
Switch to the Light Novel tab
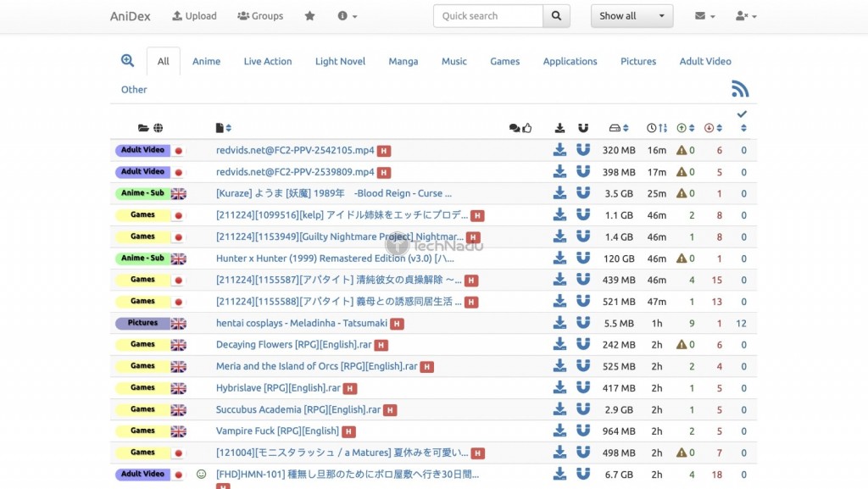341,61
